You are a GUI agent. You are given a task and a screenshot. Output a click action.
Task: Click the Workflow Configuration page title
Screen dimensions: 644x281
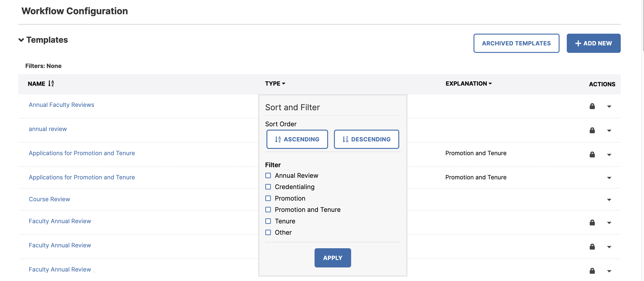pyautogui.click(x=75, y=11)
